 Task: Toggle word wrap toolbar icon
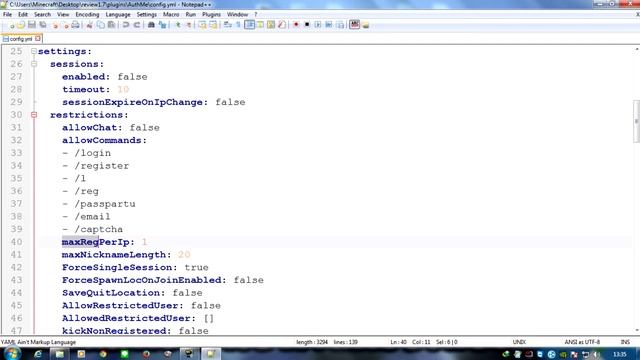[x=228, y=25]
